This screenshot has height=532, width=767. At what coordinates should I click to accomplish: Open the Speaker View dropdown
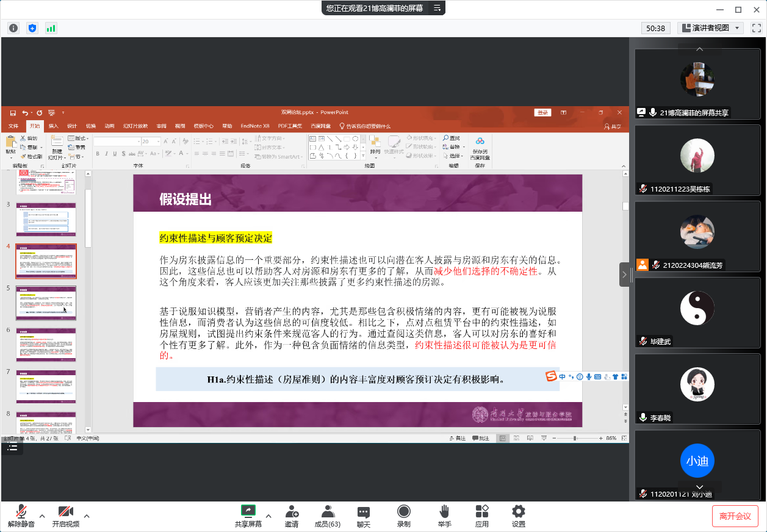point(710,28)
